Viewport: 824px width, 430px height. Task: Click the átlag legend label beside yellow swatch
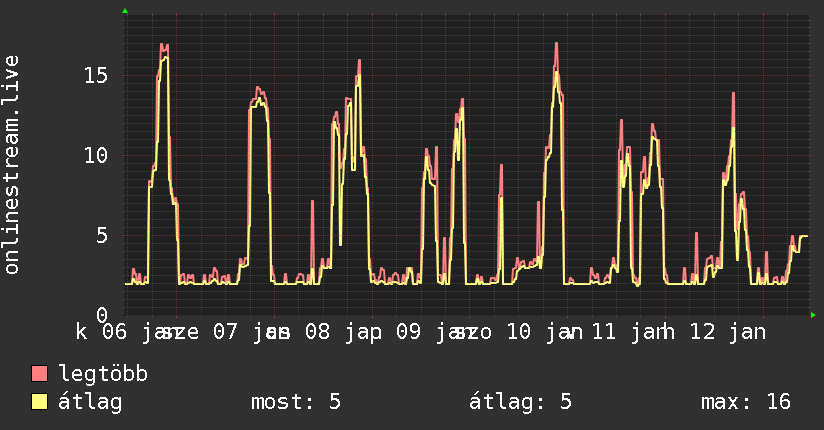[x=90, y=402]
